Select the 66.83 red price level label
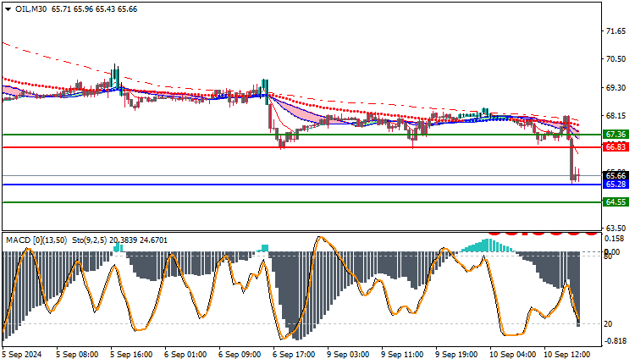635x364 pixels. point(616,147)
